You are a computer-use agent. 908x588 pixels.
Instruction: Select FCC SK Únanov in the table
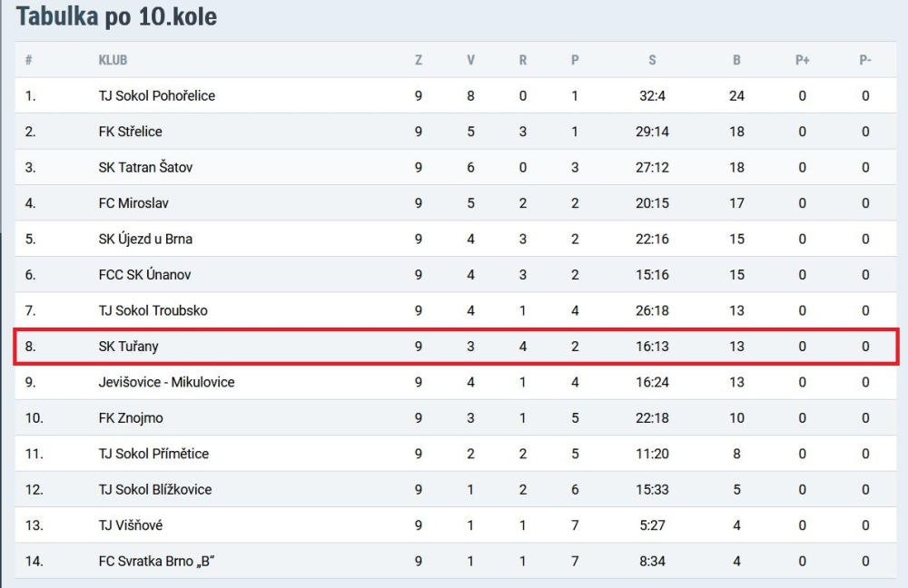pyautogui.click(x=144, y=274)
